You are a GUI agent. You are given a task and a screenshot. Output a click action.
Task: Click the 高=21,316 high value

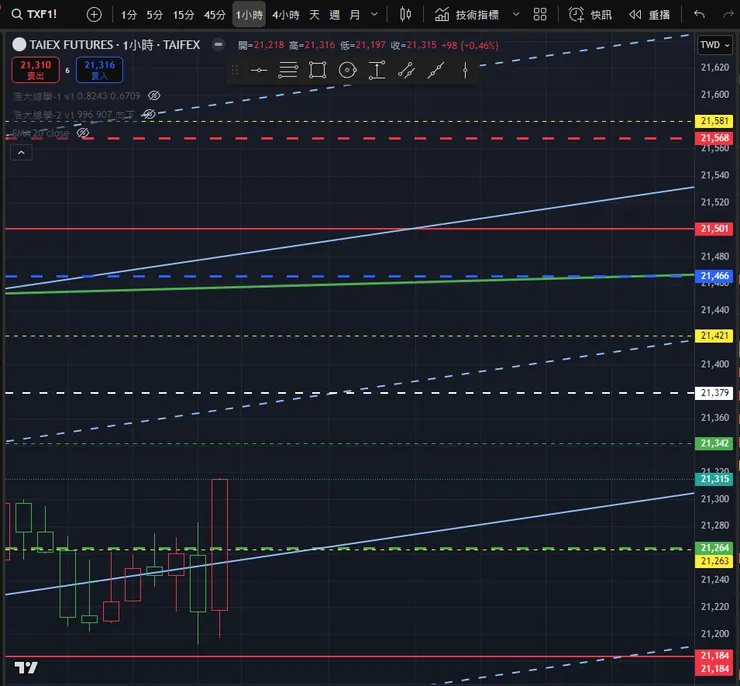[x=312, y=45]
